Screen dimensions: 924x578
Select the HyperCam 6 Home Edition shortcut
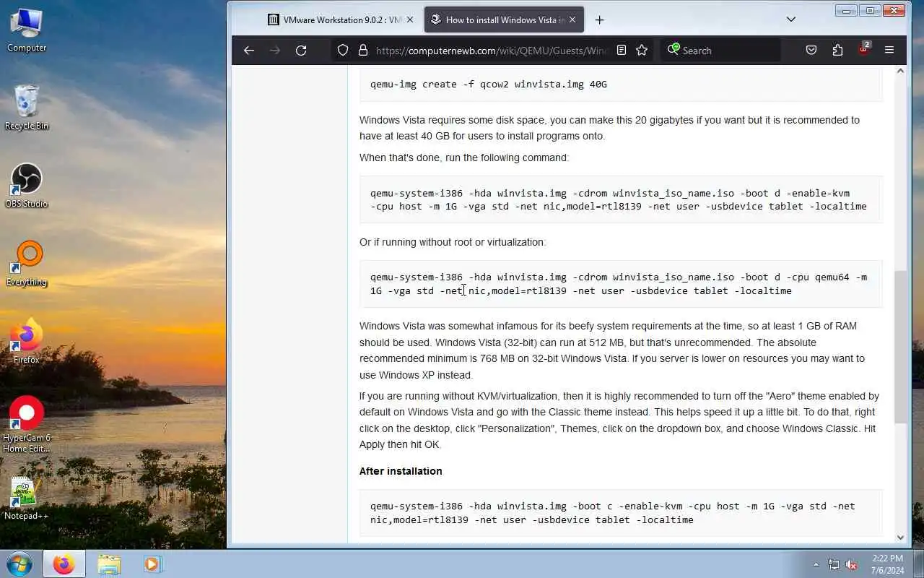coord(27,424)
